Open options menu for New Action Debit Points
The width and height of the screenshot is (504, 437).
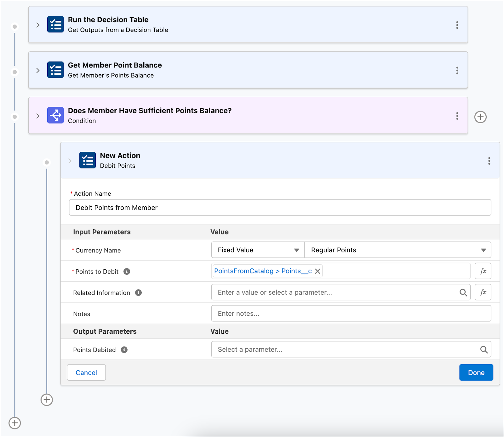(489, 161)
